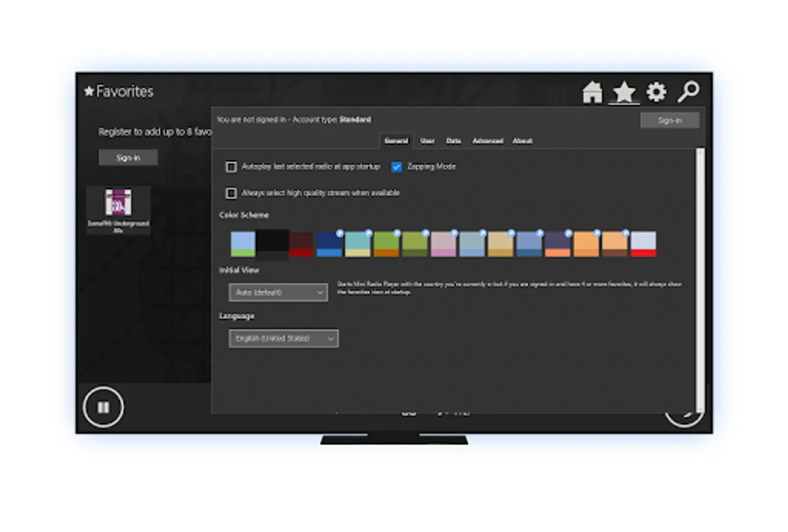
Task: Select the SomaFM Underground 80s station tile
Action: (x=118, y=210)
